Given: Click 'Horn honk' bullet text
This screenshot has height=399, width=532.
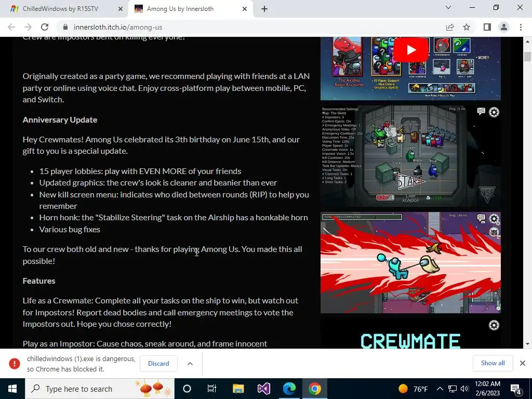Looking at the screenshot, I should coord(174,218).
